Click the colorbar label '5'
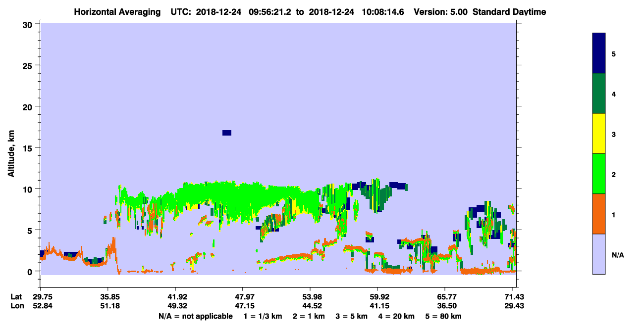This screenshot has width=644, height=330. point(614,54)
